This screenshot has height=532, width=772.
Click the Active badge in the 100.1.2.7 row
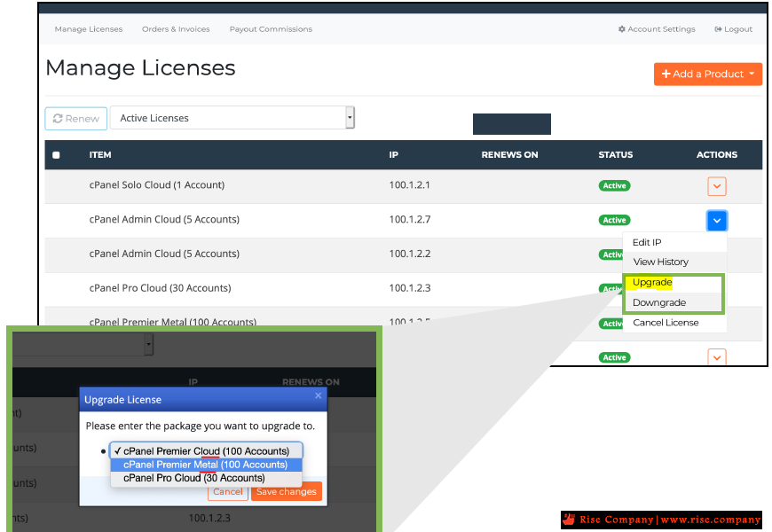tap(614, 220)
